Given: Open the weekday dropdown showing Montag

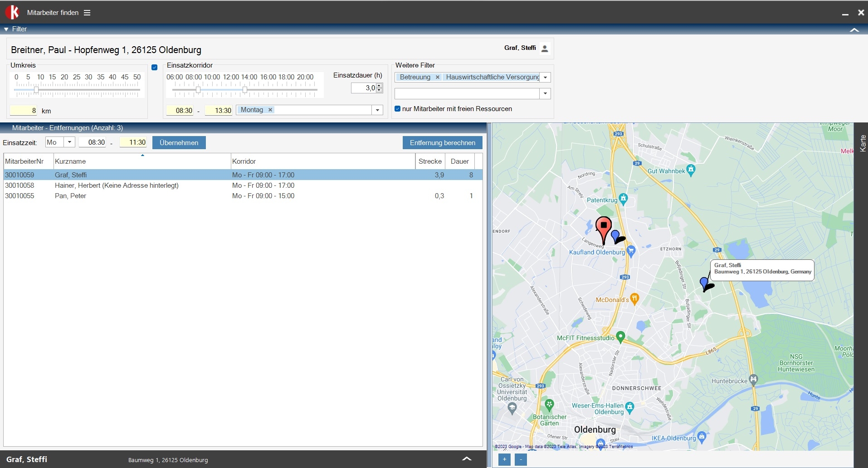Looking at the screenshot, I should click(377, 110).
